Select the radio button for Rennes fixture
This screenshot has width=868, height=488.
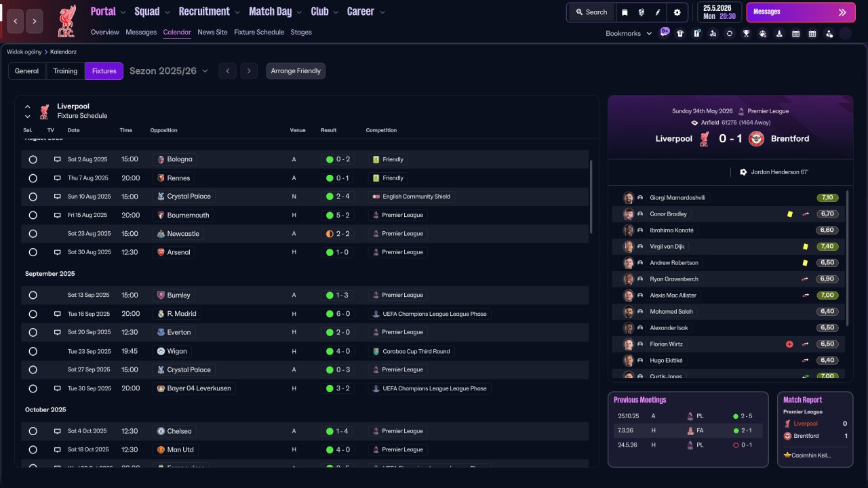[x=33, y=178]
